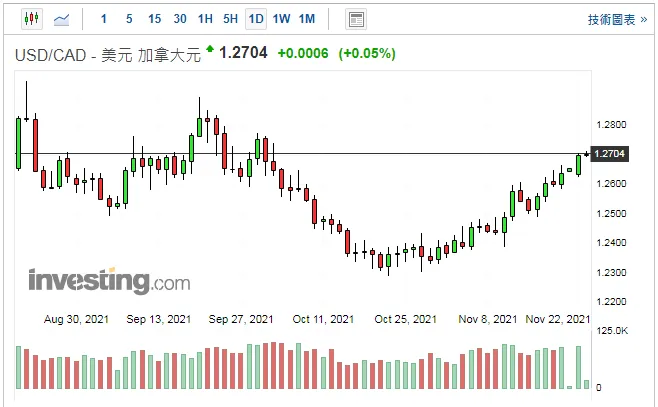Open the news panel layout icon
Viewport: 658px width, 407px height.
[x=356, y=19]
